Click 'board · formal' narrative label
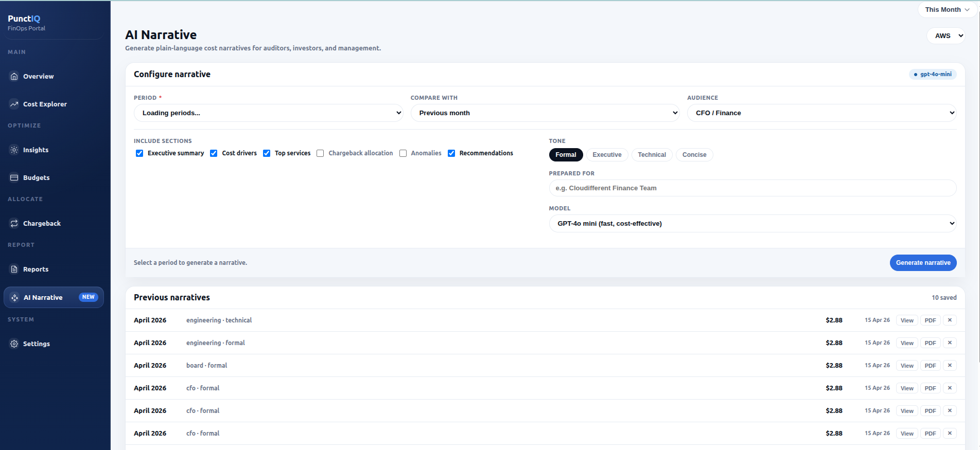The width and height of the screenshot is (980, 450). [x=206, y=365]
